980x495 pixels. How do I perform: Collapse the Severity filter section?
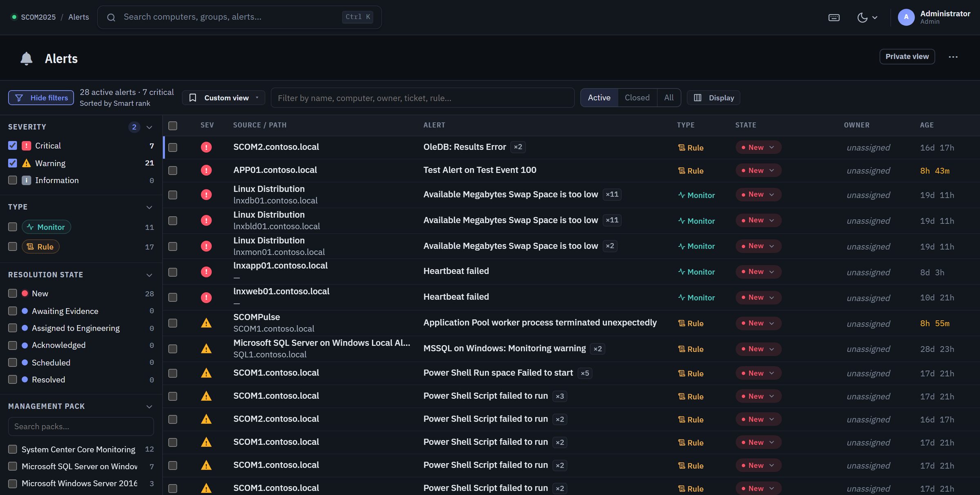click(x=149, y=127)
